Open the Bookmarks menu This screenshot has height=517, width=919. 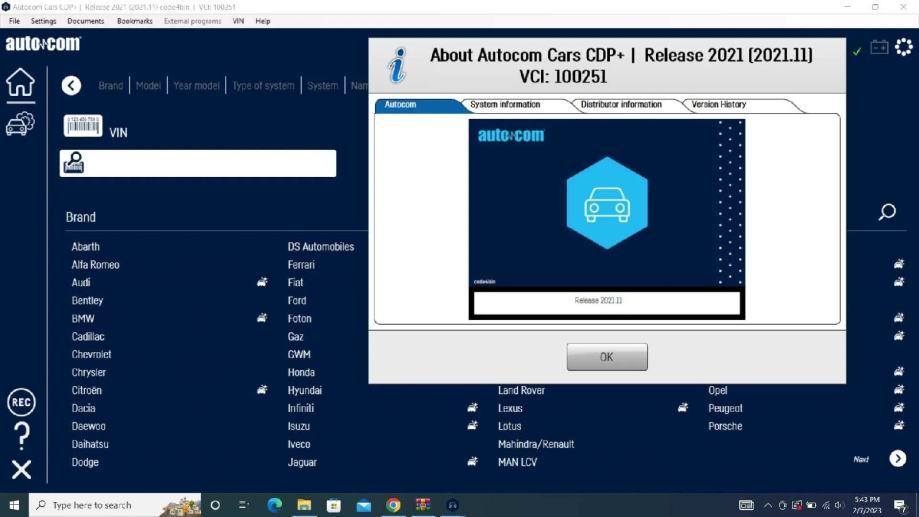(135, 21)
